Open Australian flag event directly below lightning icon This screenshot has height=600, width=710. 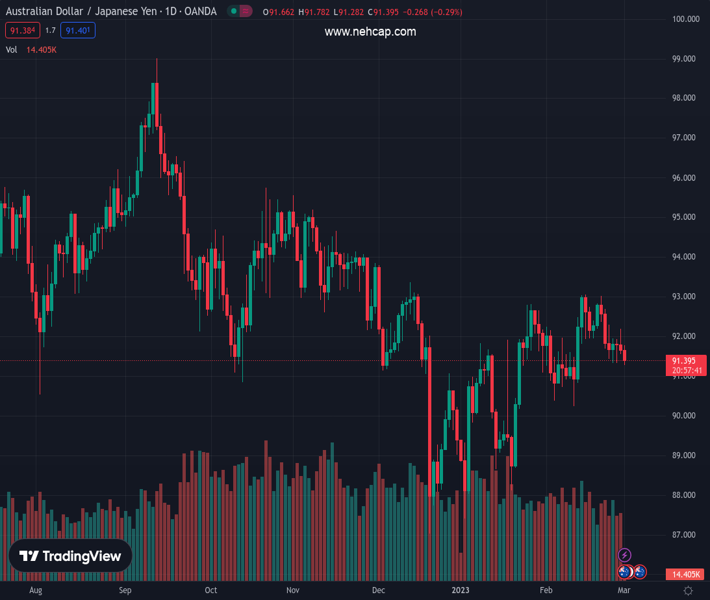click(x=625, y=572)
